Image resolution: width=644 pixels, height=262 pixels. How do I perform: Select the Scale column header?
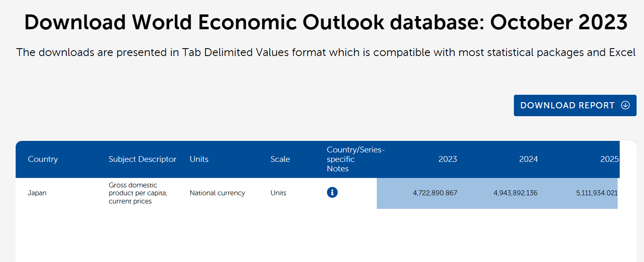tap(280, 159)
